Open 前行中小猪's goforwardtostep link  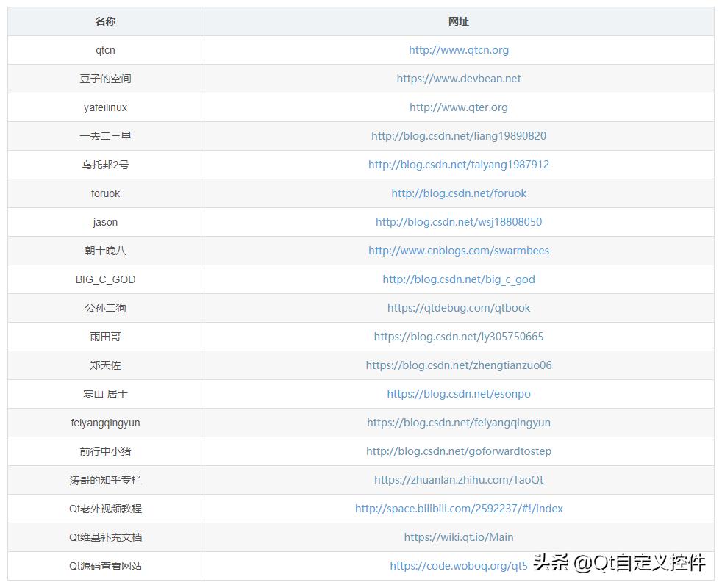click(459, 451)
